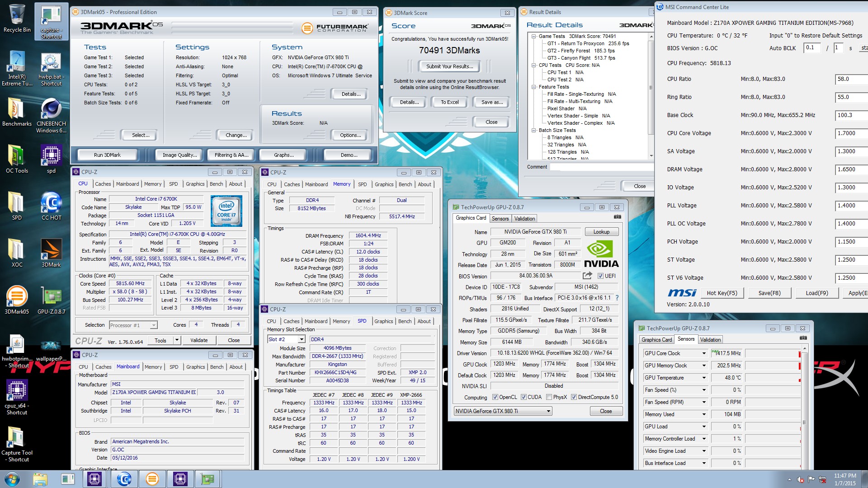Screen dimensions: 868x488
Task: Click the Save(F8) button in MSI Command Center
Action: click(769, 293)
